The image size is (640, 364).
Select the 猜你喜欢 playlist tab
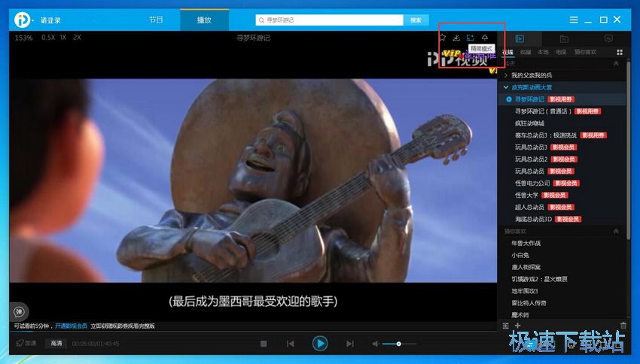click(x=585, y=52)
